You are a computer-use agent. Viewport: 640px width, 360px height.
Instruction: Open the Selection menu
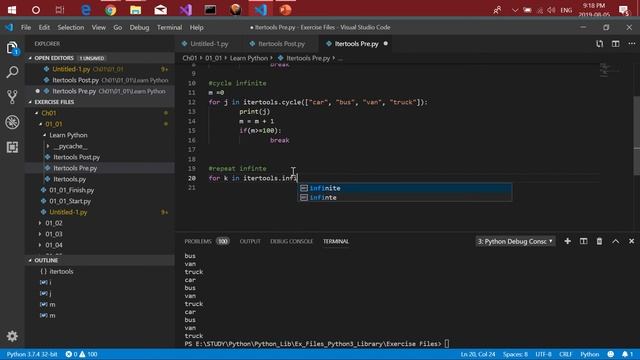point(71,27)
